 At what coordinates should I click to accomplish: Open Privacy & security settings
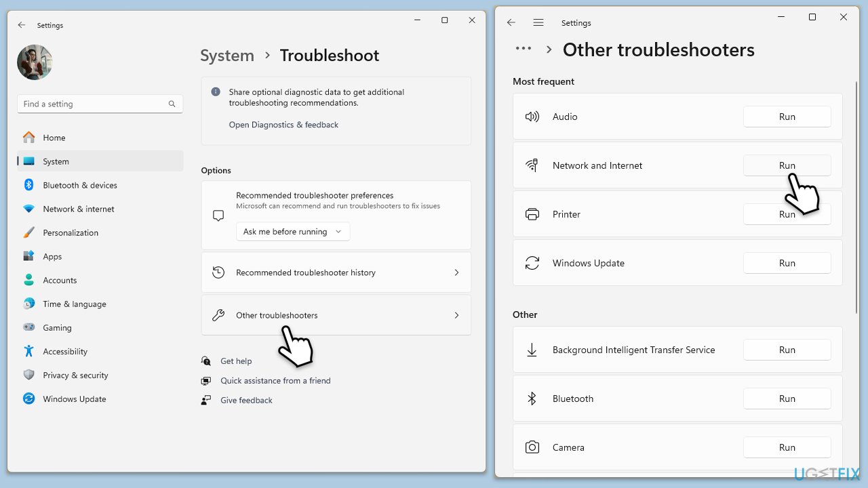click(75, 375)
